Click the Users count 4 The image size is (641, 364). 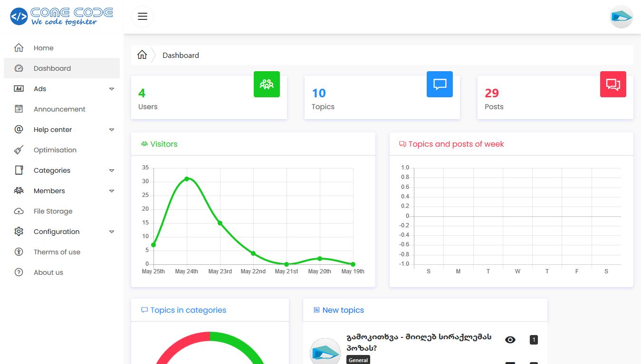[x=142, y=93]
